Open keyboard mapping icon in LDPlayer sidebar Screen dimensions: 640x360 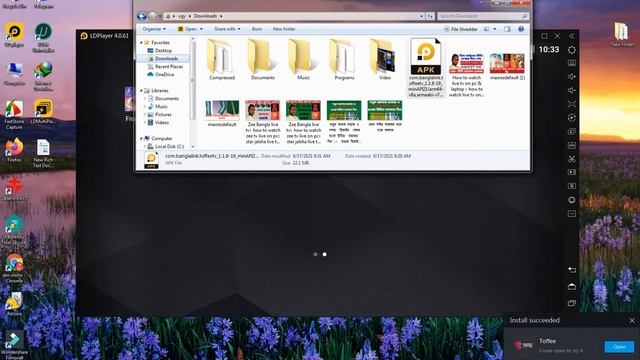pyautogui.click(x=571, y=63)
